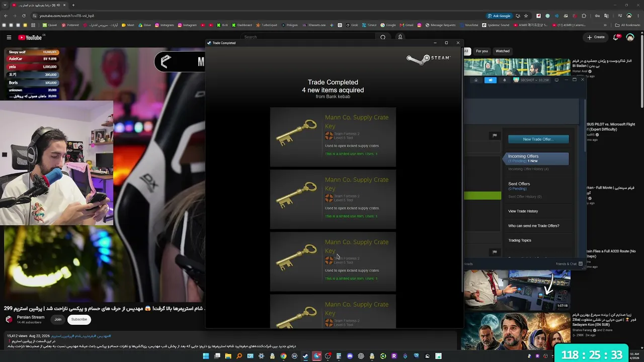Open the Sedayam Kon film video thumbnail
Screen dimensions: 644x362
tap(517, 330)
